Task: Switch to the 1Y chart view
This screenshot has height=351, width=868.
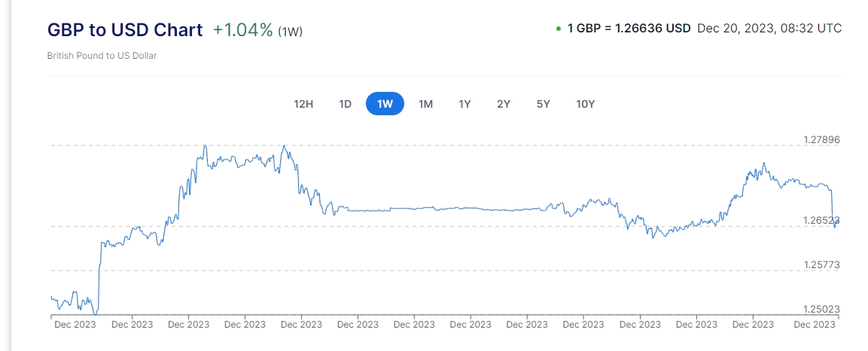Action: tap(464, 104)
